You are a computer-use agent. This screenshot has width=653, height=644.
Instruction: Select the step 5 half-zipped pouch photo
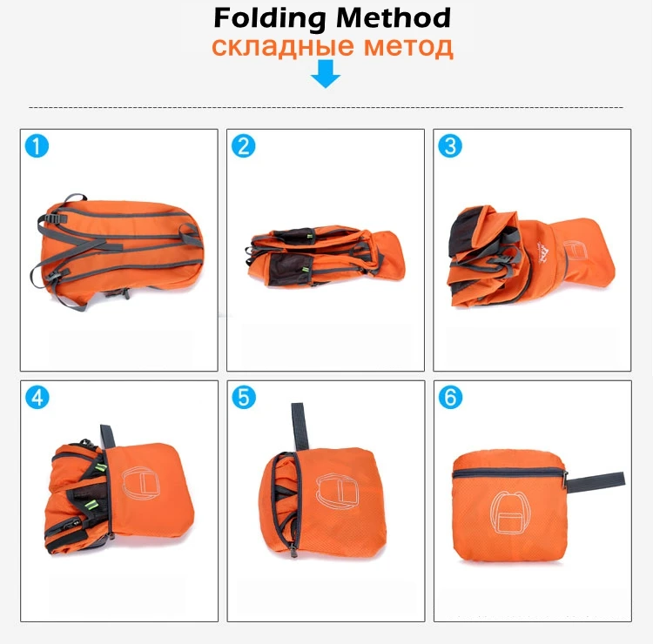pyautogui.click(x=322, y=480)
